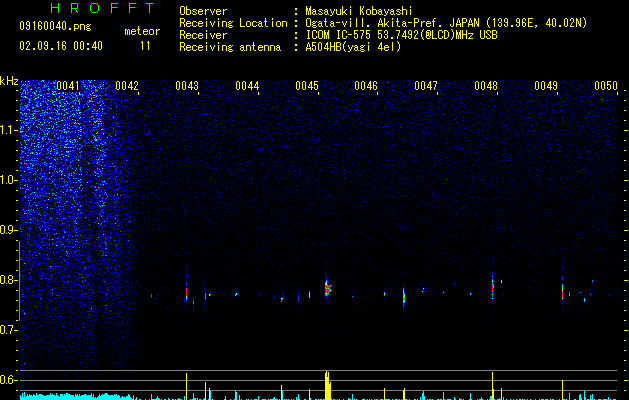Click the 0046 time marker
This screenshot has height=400, width=629.
pyautogui.click(x=366, y=86)
